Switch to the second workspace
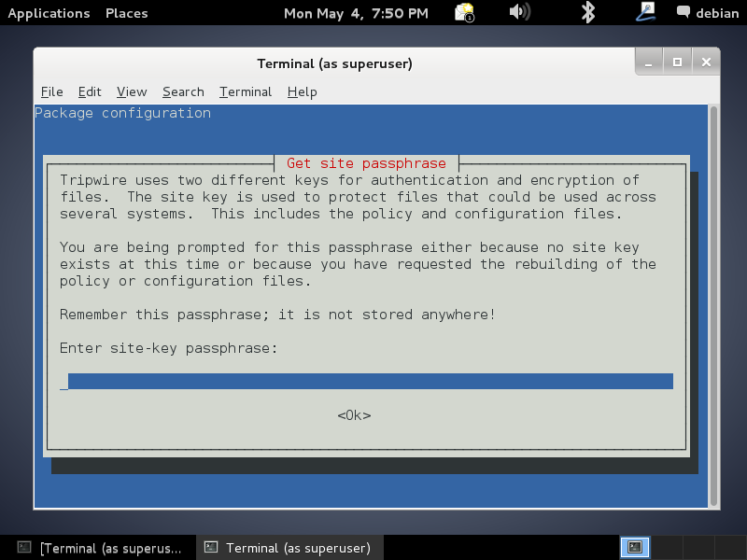Screen dimensions: 747x560 [x=667, y=547]
